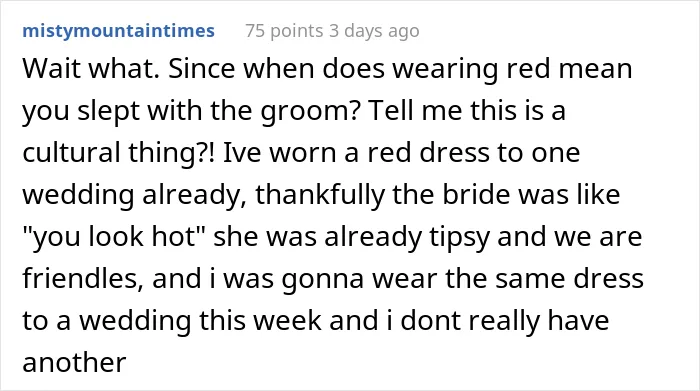Click the quoted text "you look hot"
The width and height of the screenshot is (700, 391).
[x=114, y=236]
